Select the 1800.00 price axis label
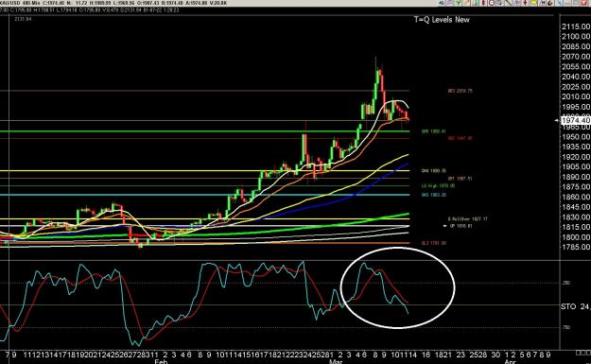This screenshot has width=591, height=364. pyautogui.click(x=576, y=237)
